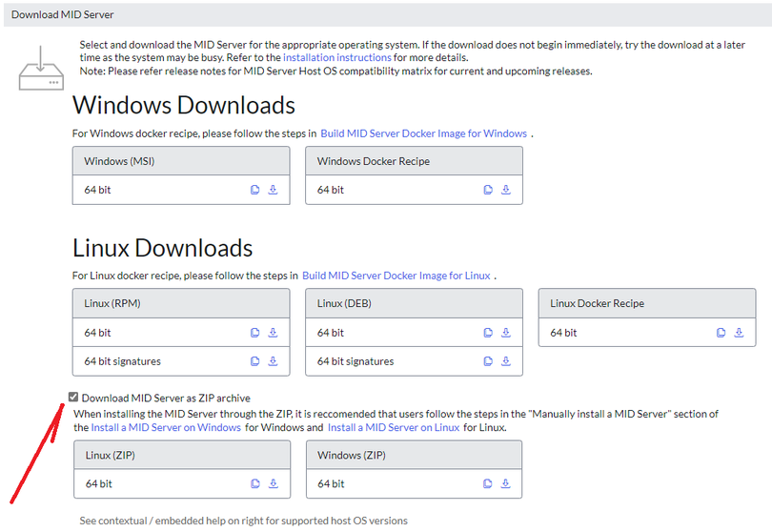Select the Windows Docker Recipe card header
This screenshot has height=532, width=772.
414,161
